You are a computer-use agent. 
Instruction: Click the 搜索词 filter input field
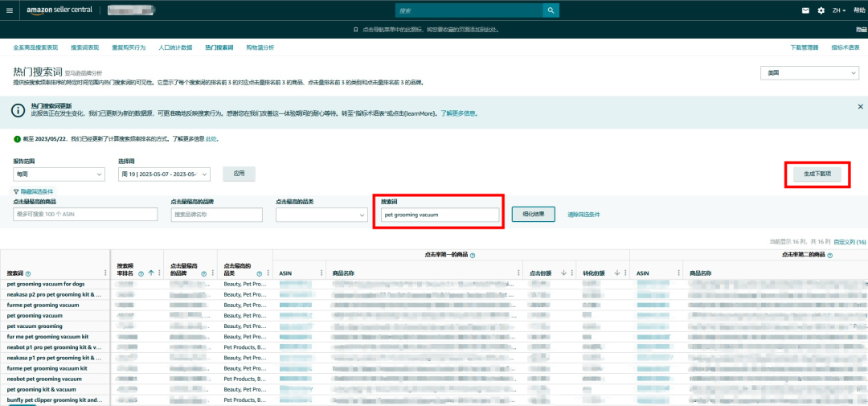point(440,215)
